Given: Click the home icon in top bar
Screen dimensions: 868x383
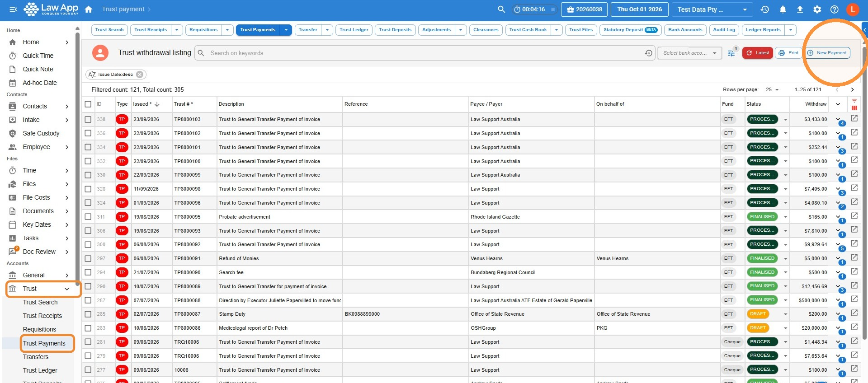Looking at the screenshot, I should pos(89,9).
